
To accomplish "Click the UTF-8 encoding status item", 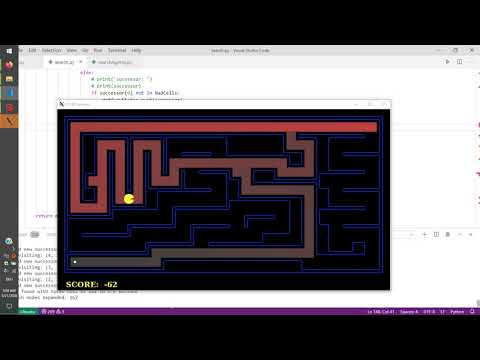I will coord(429,312).
